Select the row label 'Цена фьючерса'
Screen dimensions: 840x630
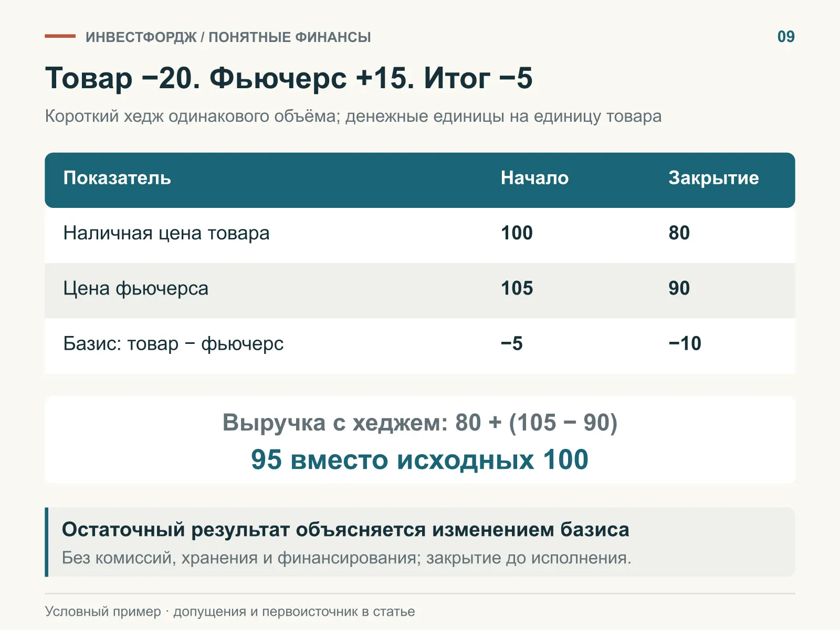click(x=135, y=288)
